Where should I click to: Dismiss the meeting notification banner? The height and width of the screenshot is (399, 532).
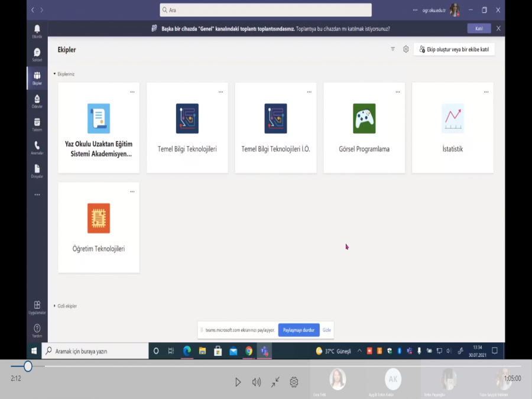pos(498,28)
